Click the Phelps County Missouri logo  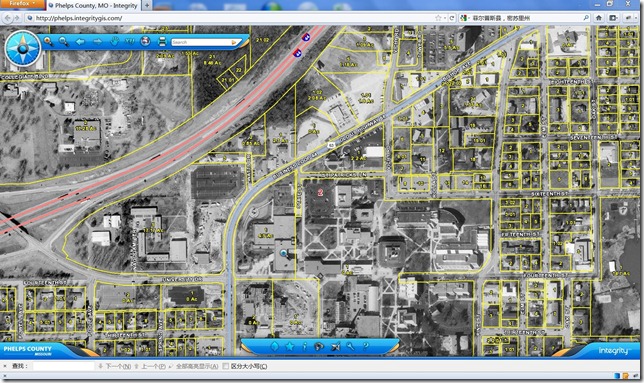tap(28, 350)
